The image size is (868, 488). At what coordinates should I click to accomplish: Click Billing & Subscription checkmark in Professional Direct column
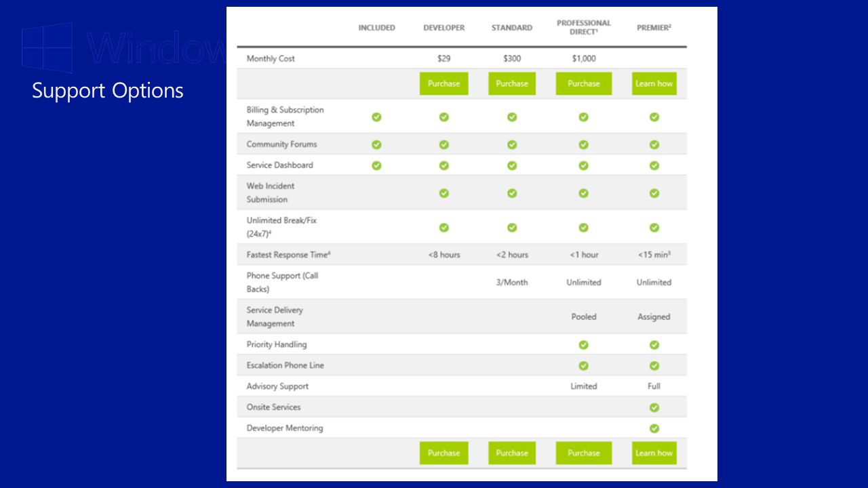583,117
